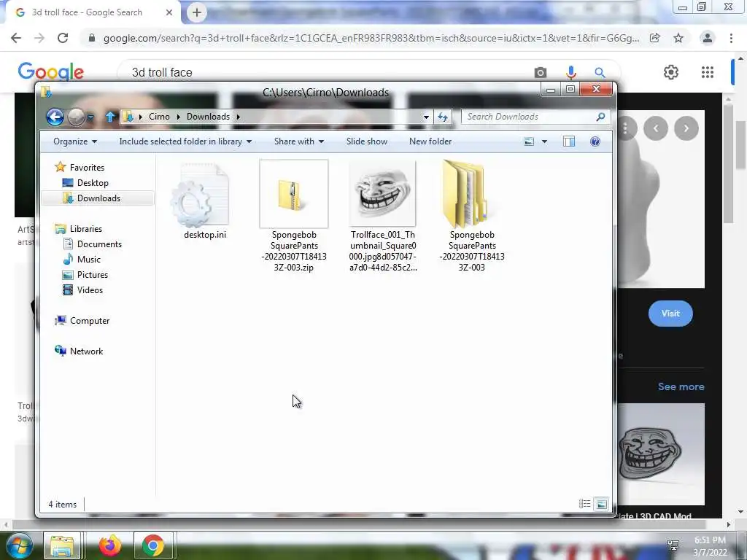Open Pictures library
Viewport: 747px width, 560px height.
(86, 275)
